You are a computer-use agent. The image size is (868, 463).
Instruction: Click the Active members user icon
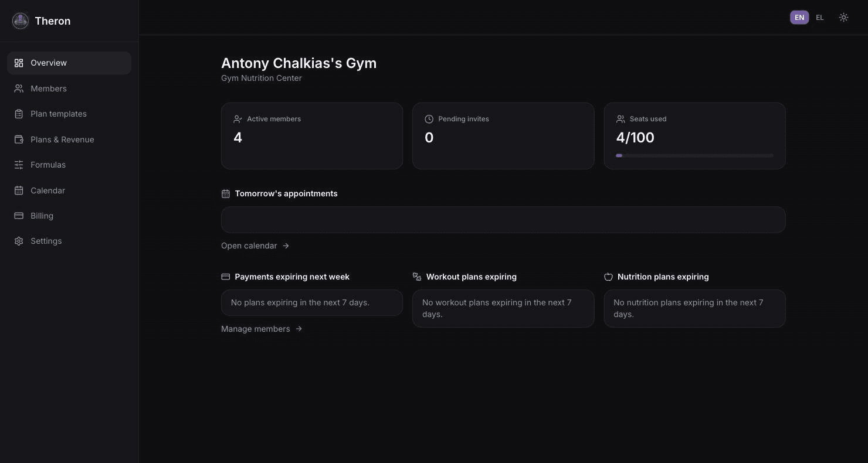tap(238, 119)
